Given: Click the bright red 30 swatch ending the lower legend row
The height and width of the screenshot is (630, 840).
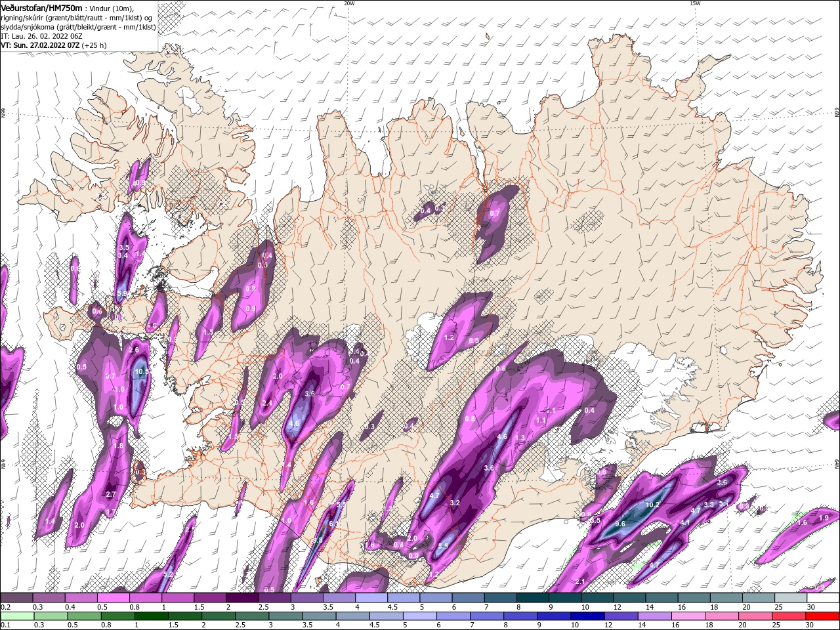Looking at the screenshot, I should 822,616.
